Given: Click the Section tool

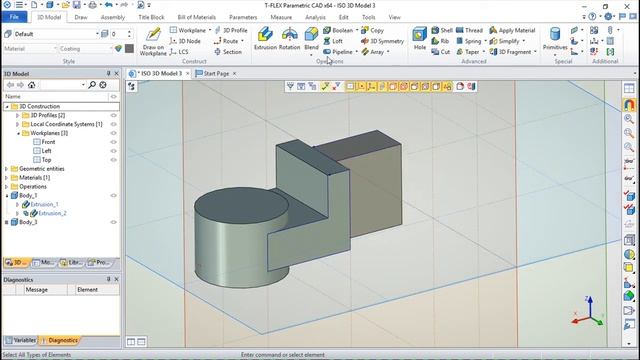Looking at the screenshot, I should coord(228,52).
